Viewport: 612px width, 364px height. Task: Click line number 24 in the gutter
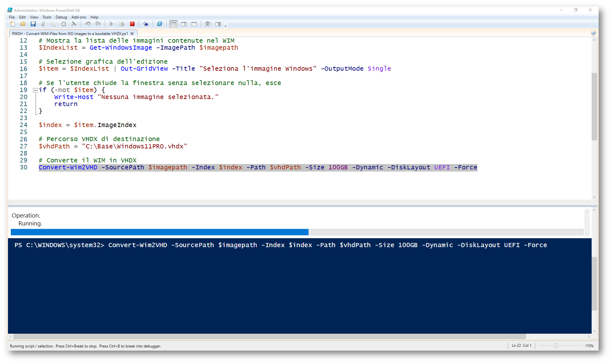[x=24, y=125]
